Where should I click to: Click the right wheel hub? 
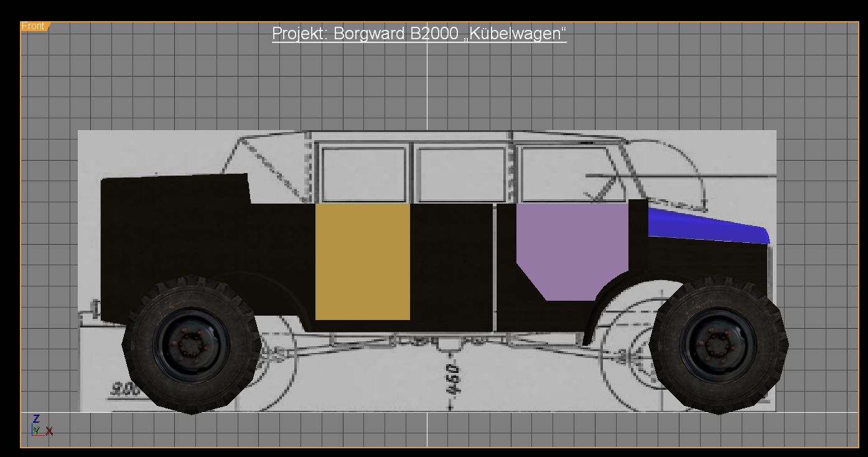[719, 346]
